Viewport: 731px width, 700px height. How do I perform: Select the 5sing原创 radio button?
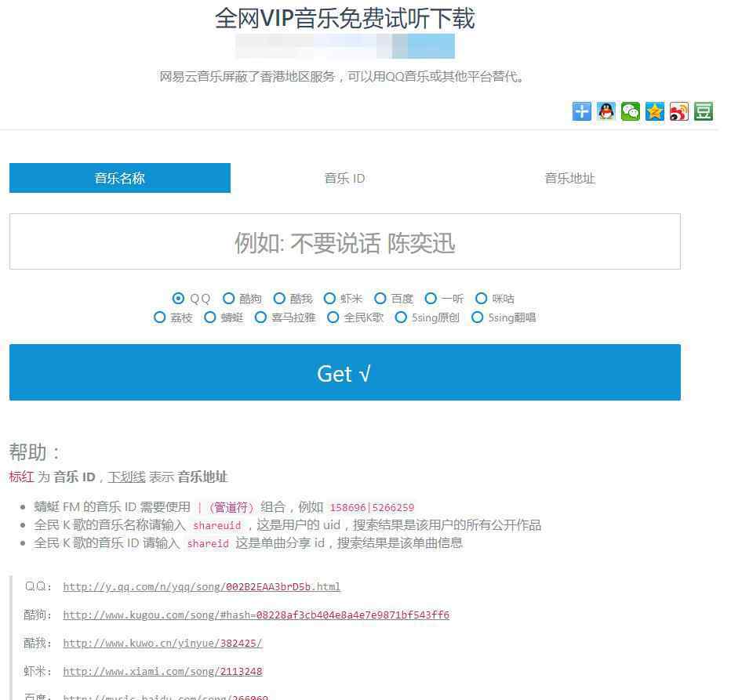click(401, 317)
